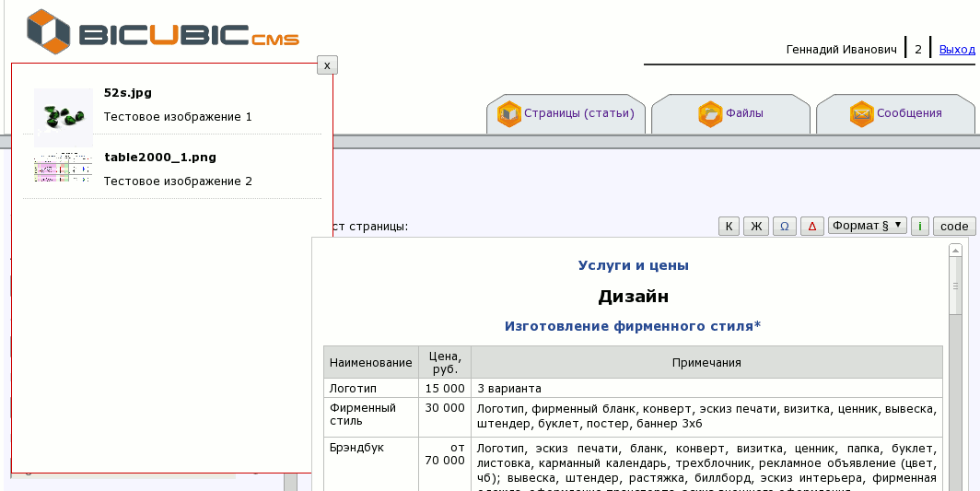
Task: Click the Цена, руб. column header
Action: [445, 362]
